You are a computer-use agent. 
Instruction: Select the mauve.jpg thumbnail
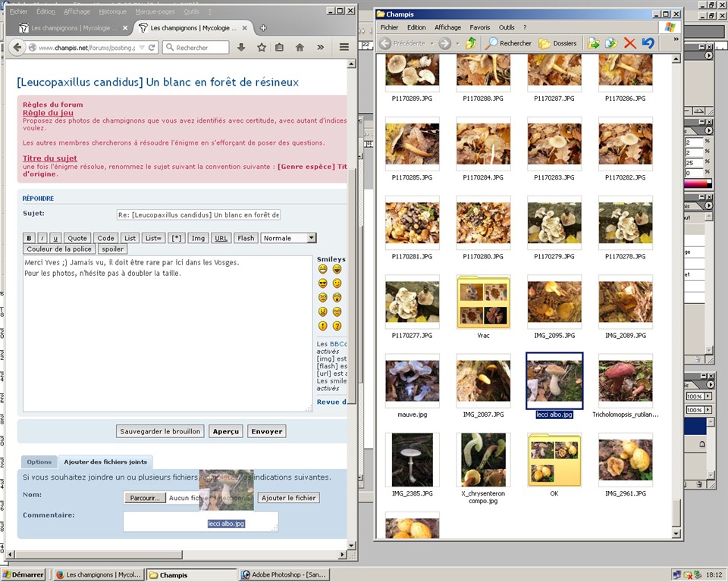pyautogui.click(x=412, y=381)
